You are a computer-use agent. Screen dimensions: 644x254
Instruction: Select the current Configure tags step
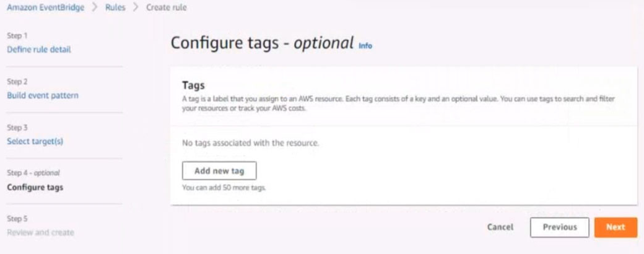coord(35,188)
